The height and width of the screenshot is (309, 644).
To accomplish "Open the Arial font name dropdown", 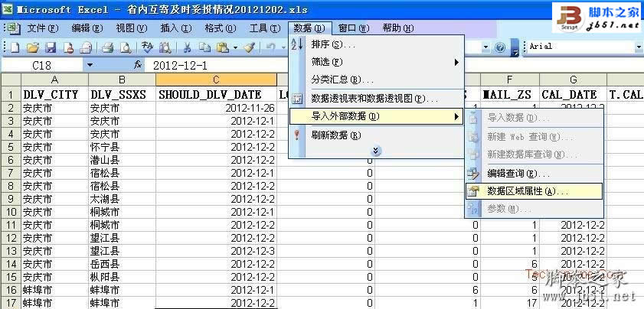I will click(638, 47).
